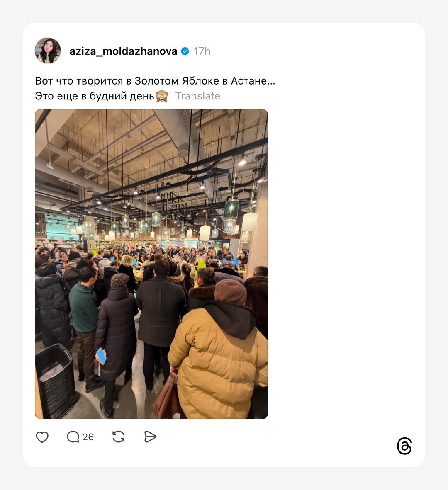Click the Translate link after the post text
The width and height of the screenshot is (448, 490).
pyautogui.click(x=197, y=96)
